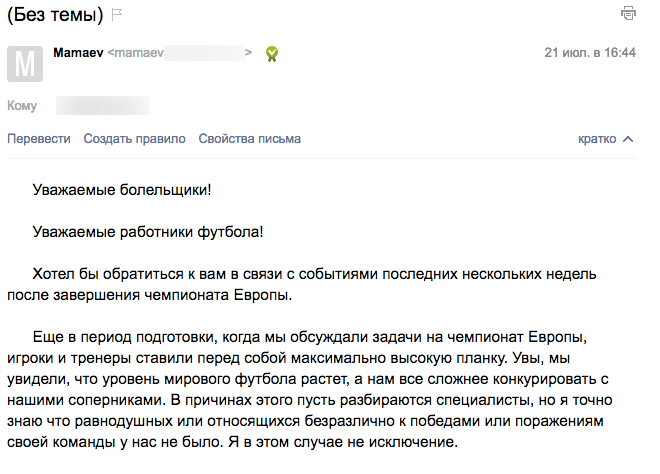The height and width of the screenshot is (474, 660).
Task: Open sender's avatar with letter M
Action: pos(25,64)
